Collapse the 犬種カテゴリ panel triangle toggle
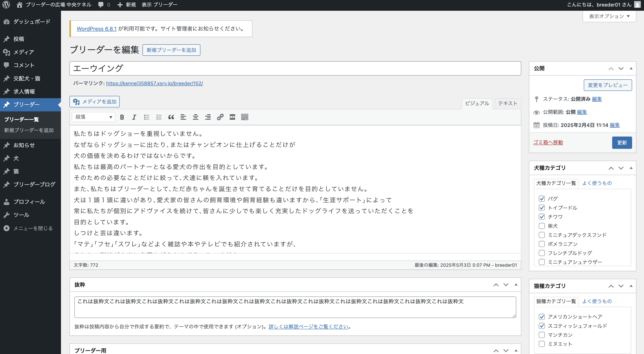This screenshot has width=644, height=354. (631, 168)
